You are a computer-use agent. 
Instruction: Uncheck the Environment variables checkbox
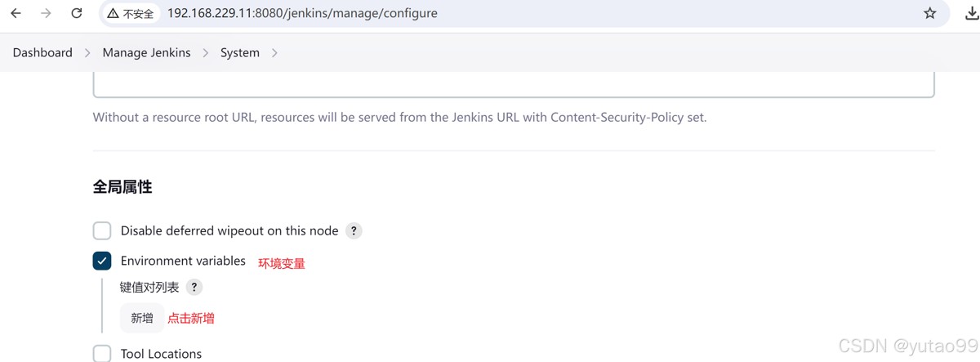[102, 261]
